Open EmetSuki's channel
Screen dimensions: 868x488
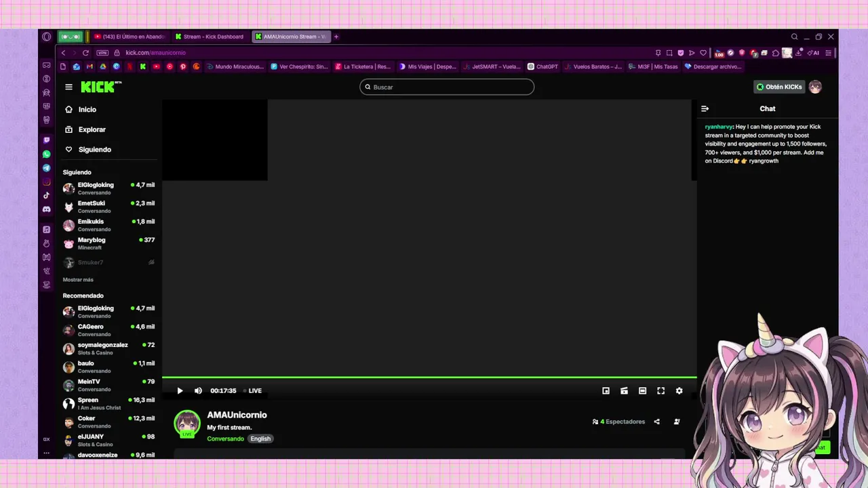pos(108,207)
